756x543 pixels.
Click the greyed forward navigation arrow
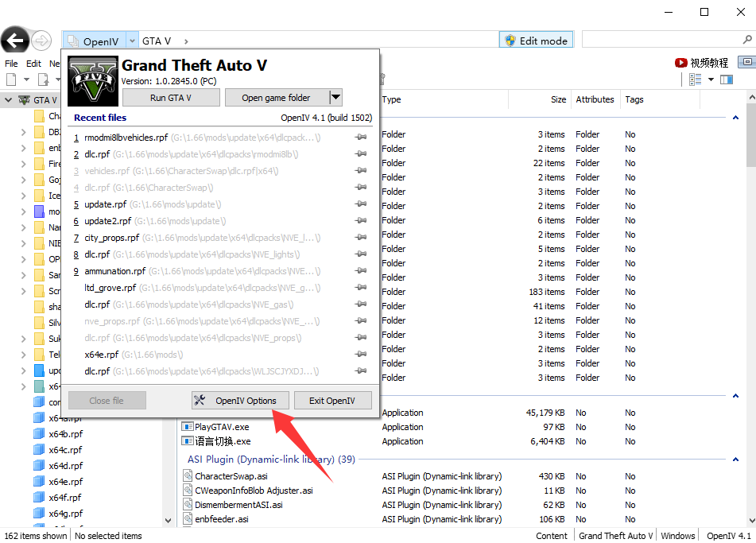[x=41, y=41]
